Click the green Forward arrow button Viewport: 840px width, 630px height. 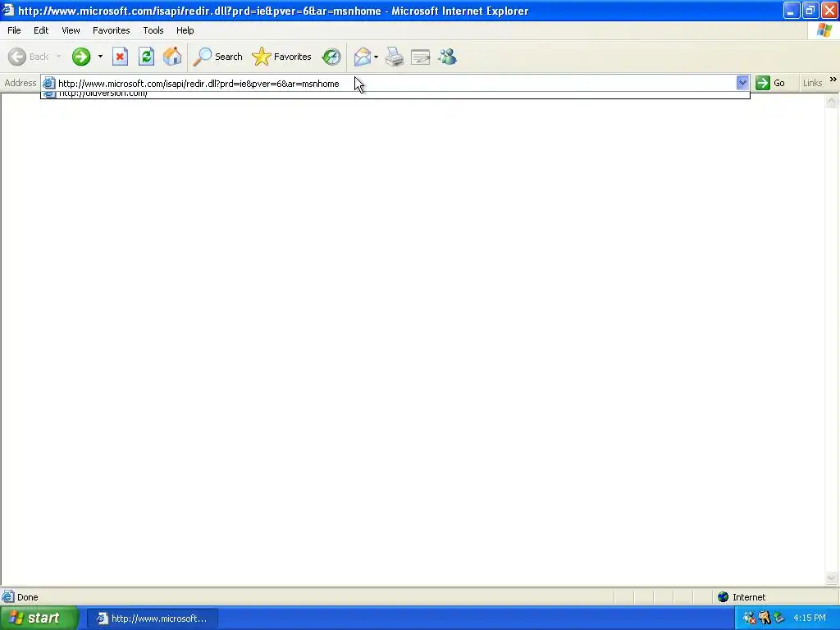(81, 57)
